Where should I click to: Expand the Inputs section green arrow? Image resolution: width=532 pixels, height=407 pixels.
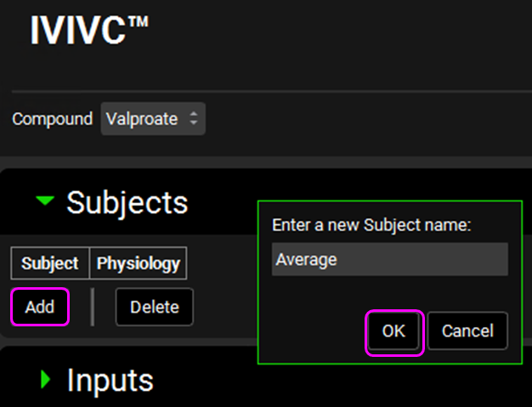click(x=46, y=380)
